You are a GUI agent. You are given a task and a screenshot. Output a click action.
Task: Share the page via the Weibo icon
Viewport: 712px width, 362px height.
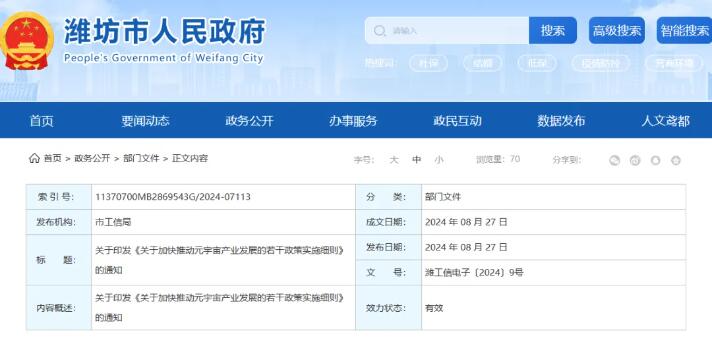tap(635, 160)
